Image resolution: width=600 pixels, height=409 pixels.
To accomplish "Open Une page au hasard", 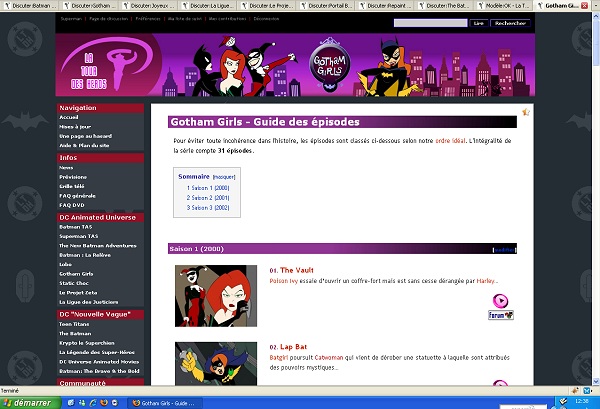I will pos(86,136).
